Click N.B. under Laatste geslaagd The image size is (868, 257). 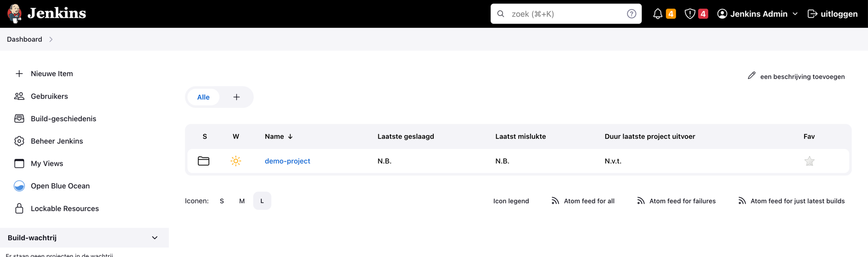384,161
